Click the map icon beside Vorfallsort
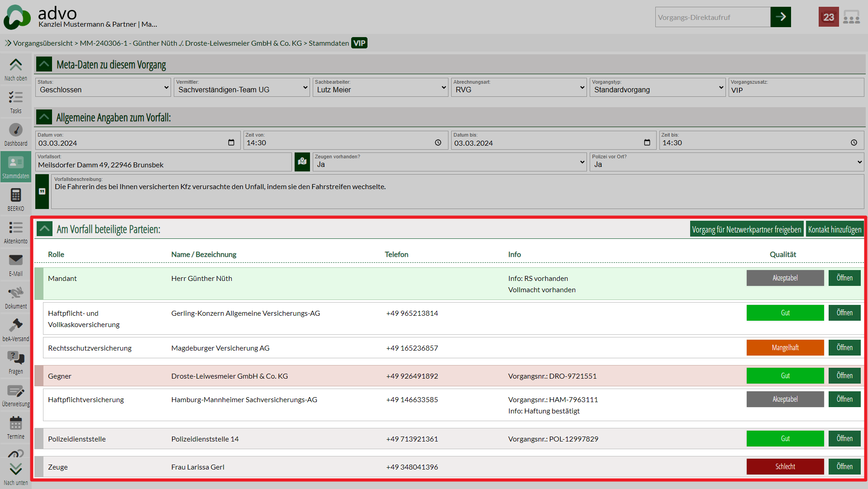 click(302, 162)
